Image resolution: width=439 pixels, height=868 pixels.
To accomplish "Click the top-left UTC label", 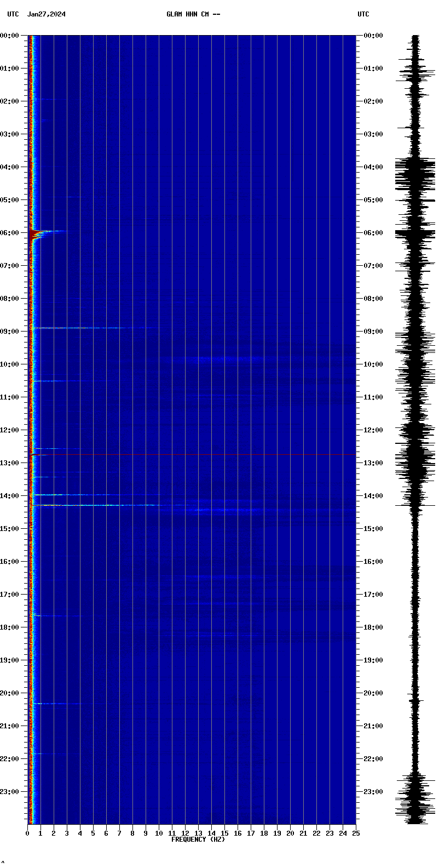I will (x=13, y=14).
